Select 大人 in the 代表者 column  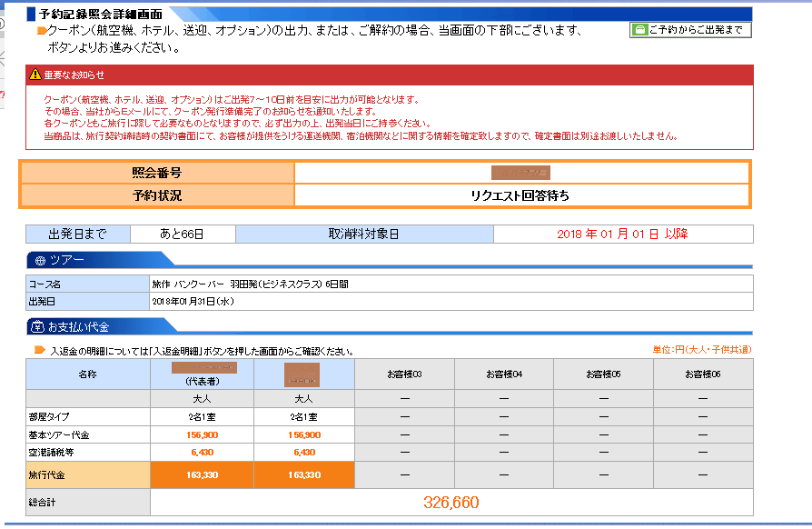(x=202, y=399)
